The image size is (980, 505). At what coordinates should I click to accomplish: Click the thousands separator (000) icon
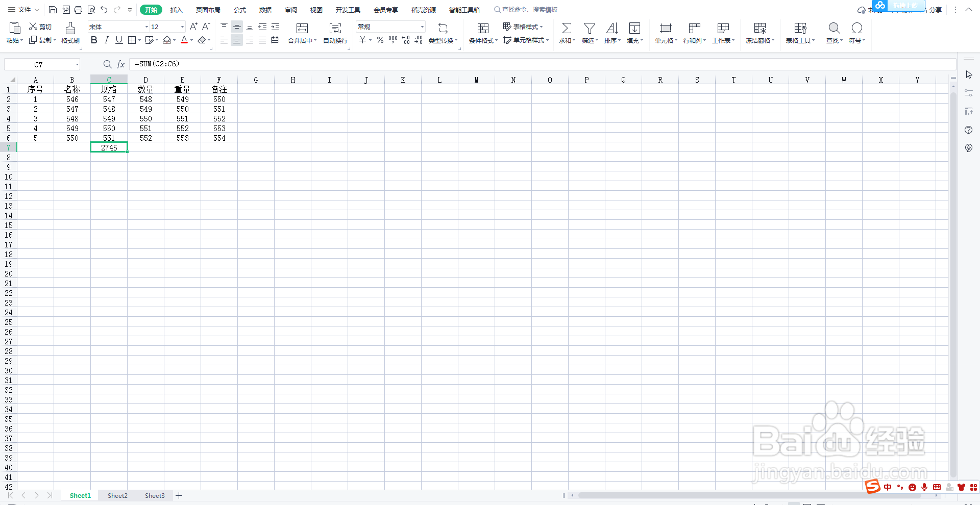pyautogui.click(x=393, y=40)
